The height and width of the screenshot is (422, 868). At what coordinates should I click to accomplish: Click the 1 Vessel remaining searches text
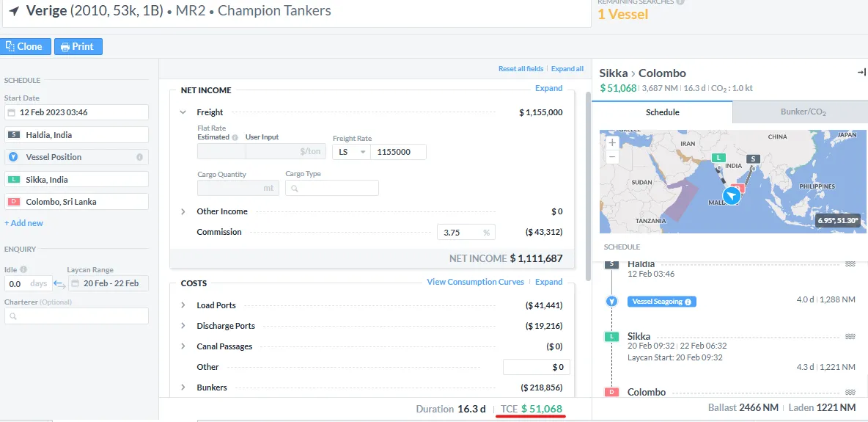tap(622, 15)
